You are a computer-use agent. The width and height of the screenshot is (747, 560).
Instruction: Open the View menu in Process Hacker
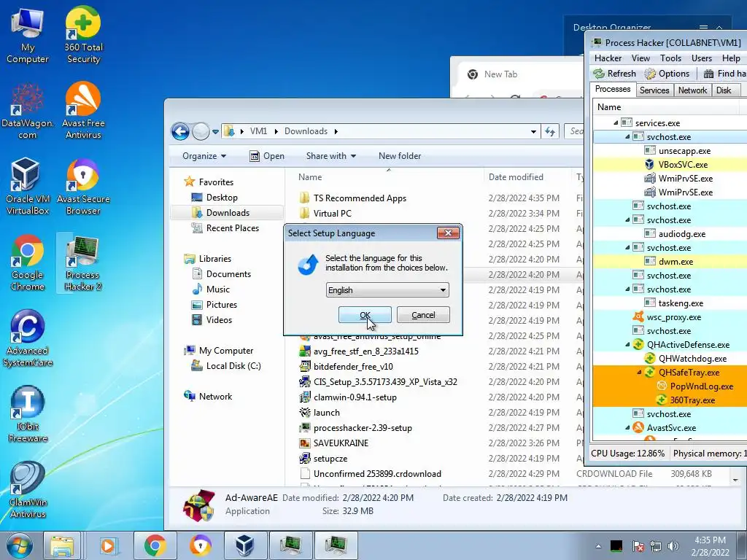(x=640, y=58)
